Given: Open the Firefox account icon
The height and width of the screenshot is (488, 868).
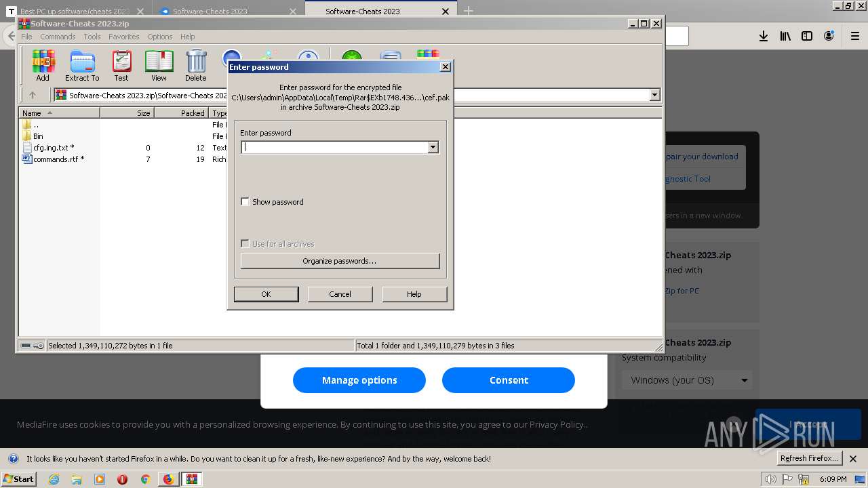Looking at the screenshot, I should click(829, 36).
